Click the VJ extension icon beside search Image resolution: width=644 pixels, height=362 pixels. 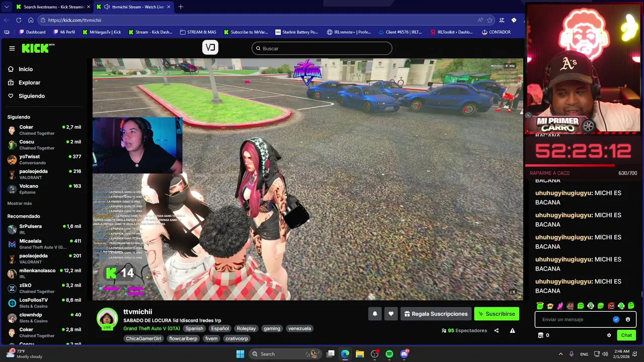[x=210, y=48]
